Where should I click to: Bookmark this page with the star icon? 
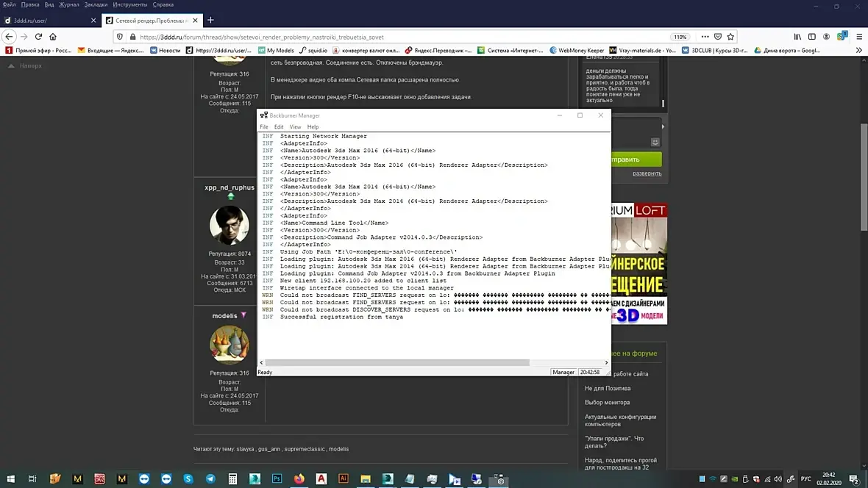point(730,37)
